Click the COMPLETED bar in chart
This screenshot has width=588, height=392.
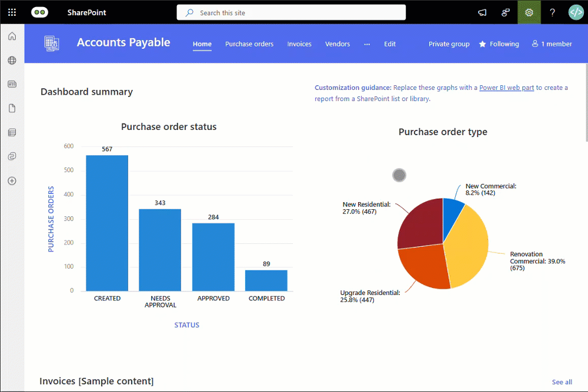266,280
